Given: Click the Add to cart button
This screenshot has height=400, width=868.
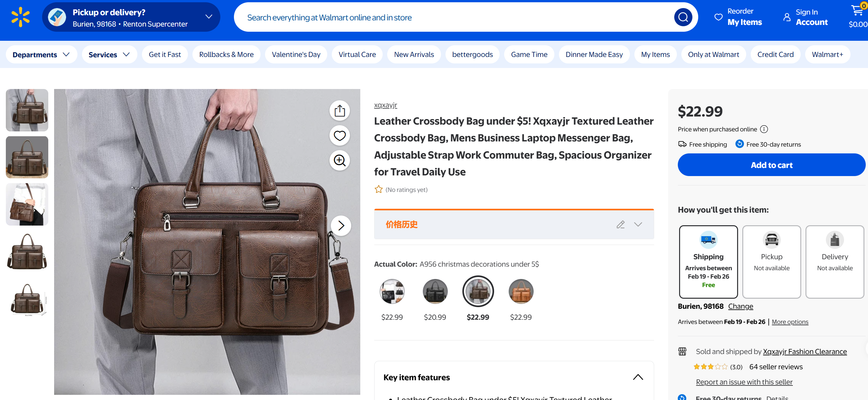Looking at the screenshot, I should pos(771,165).
